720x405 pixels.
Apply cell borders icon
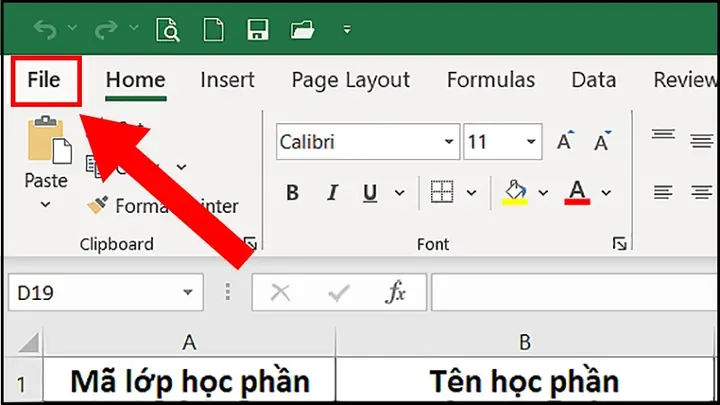(x=442, y=191)
